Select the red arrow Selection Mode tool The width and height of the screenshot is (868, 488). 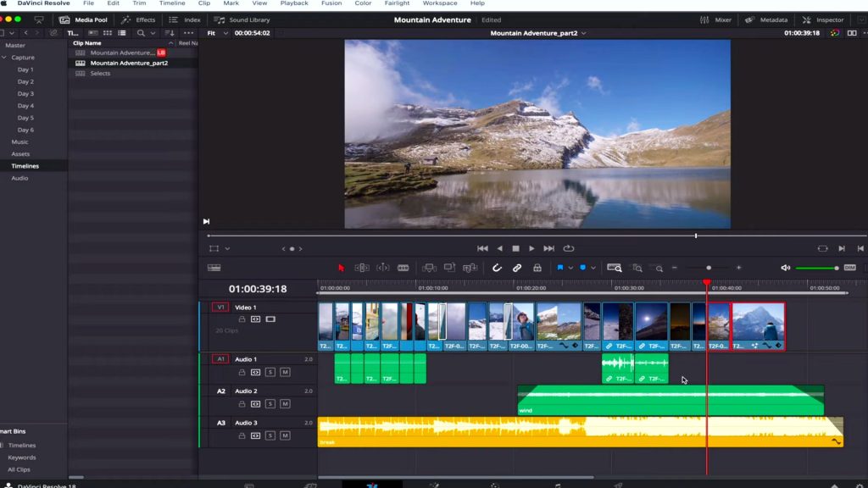(342, 268)
